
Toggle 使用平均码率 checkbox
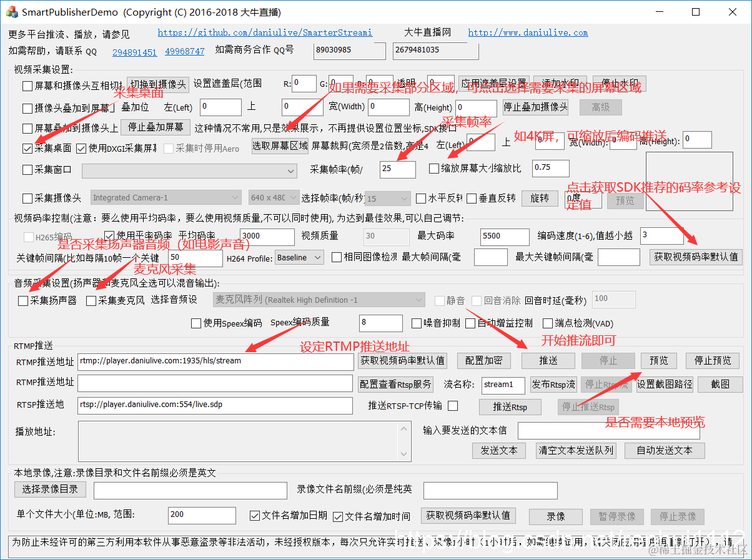click(x=110, y=236)
